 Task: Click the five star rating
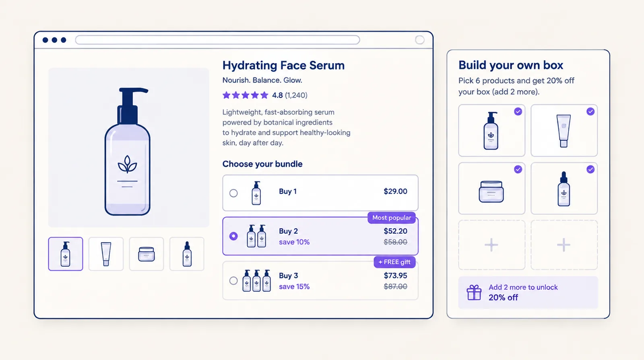point(245,95)
